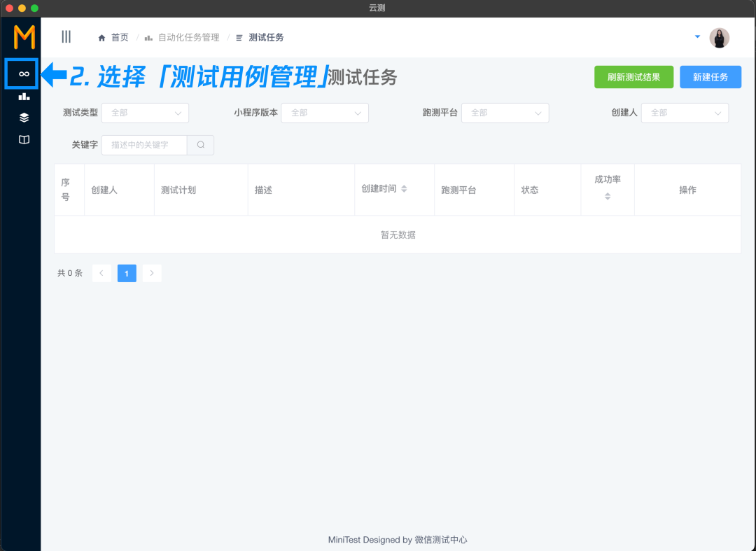
Task: Click 测试任务 breadcrumb item
Action: 266,38
